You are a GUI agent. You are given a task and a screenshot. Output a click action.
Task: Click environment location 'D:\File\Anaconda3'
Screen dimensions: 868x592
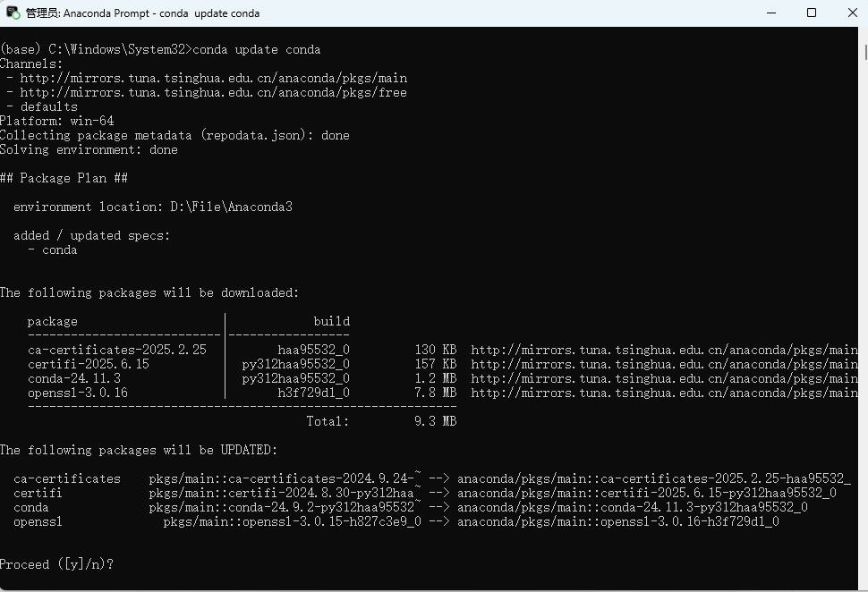[x=232, y=207]
